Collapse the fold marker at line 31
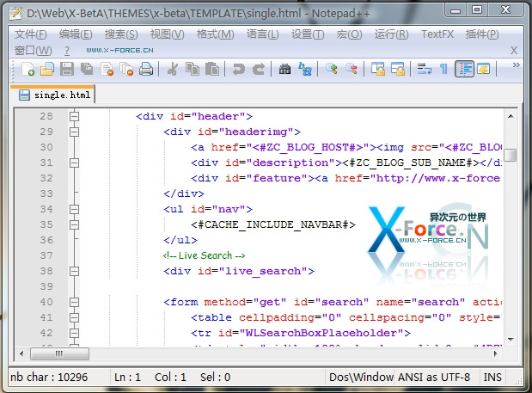Screen dimensions: 532x393 [74, 163]
